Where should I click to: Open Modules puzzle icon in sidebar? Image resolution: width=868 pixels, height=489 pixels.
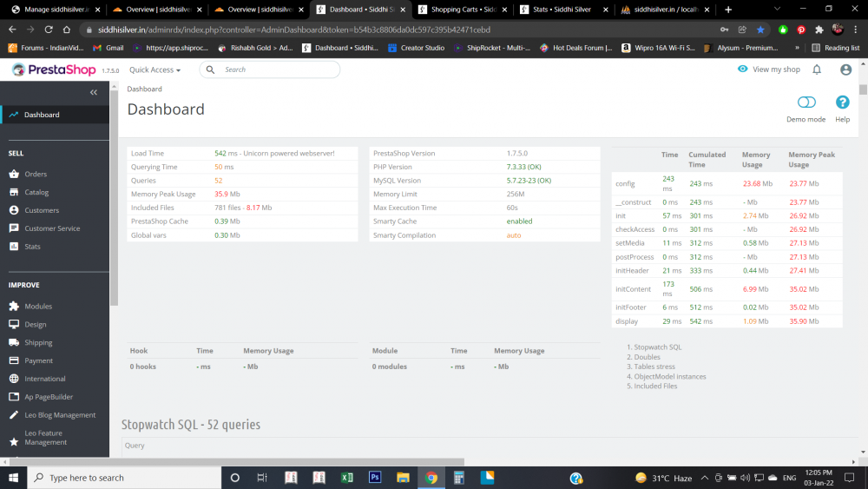click(x=14, y=307)
